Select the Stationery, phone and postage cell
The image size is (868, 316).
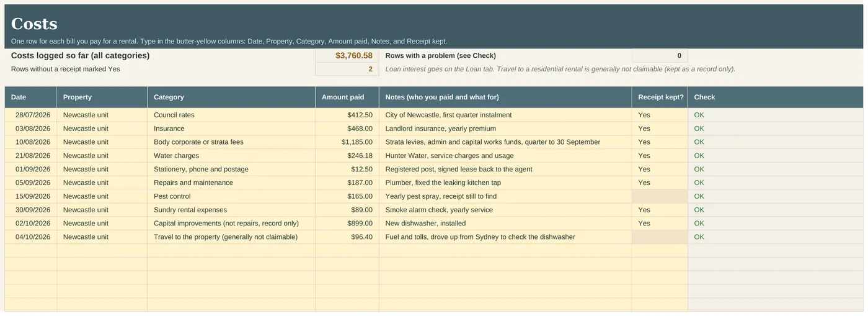tap(231, 169)
